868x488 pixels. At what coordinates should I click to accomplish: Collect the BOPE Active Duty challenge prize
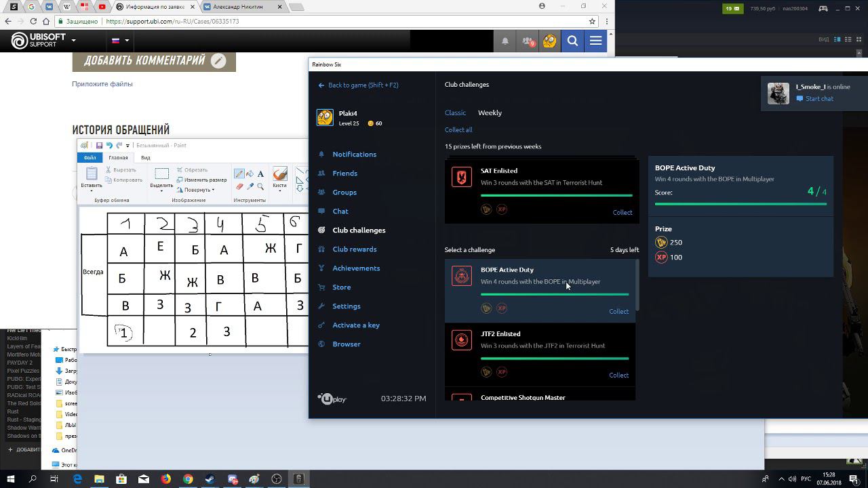[x=618, y=311]
